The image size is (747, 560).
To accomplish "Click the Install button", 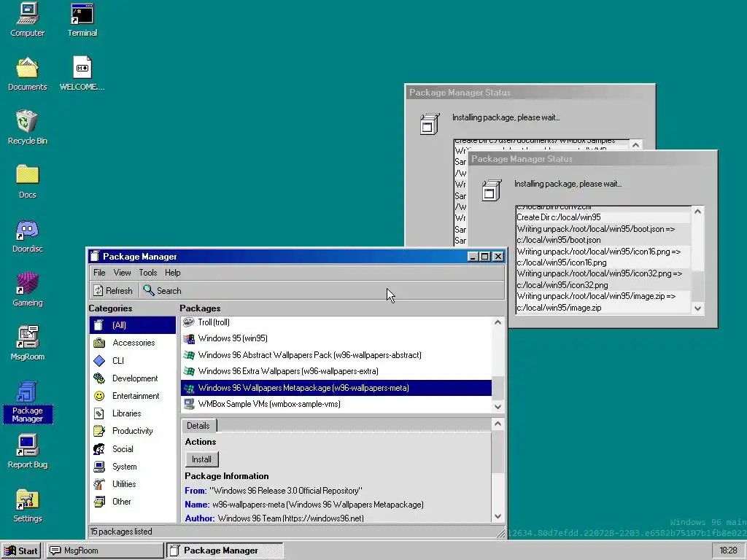I will click(x=201, y=459).
